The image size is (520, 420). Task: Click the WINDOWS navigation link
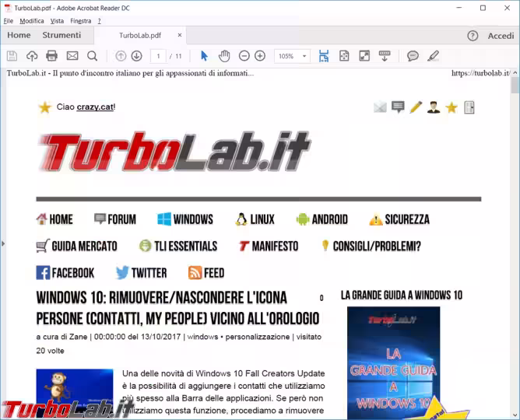[185, 219]
